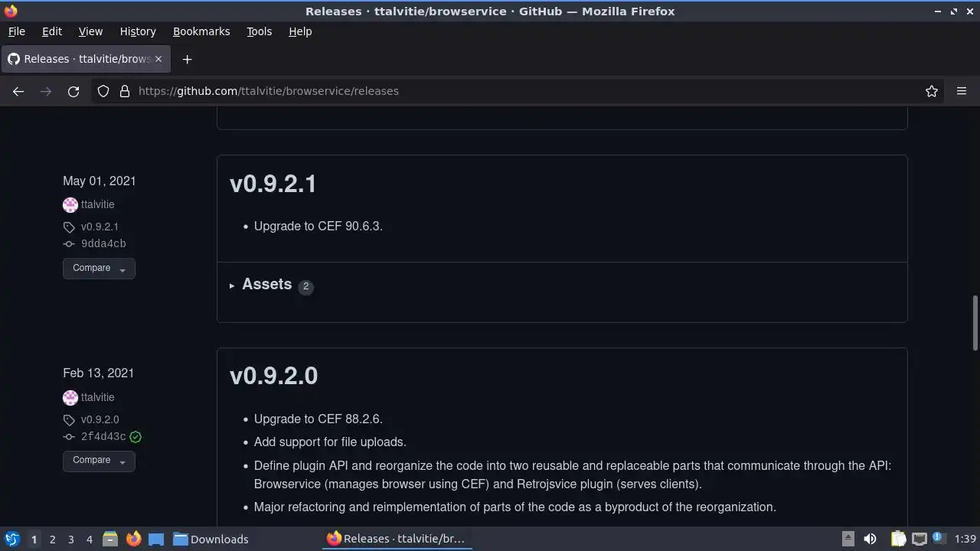The height and width of the screenshot is (551, 980).
Task: Open ttalvitie profile beside May 01 release
Action: point(97,204)
